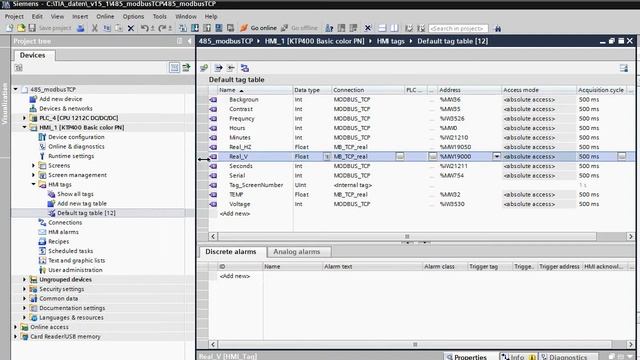The image size is (640, 360).
Task: Click the Start simulation icon
Action: pyautogui.click(x=219, y=28)
